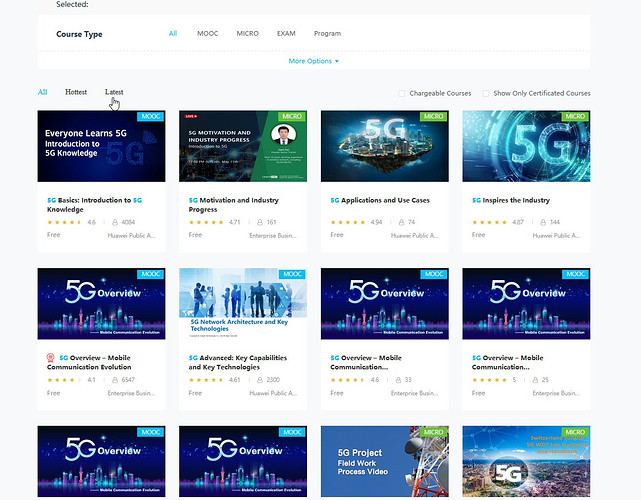Click learner count icon next to 6547

click(x=115, y=380)
